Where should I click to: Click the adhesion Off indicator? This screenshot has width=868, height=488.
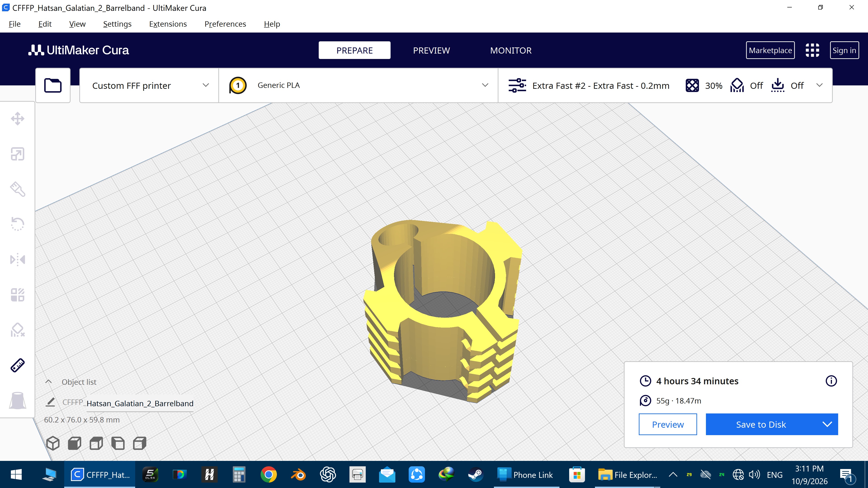pos(788,86)
